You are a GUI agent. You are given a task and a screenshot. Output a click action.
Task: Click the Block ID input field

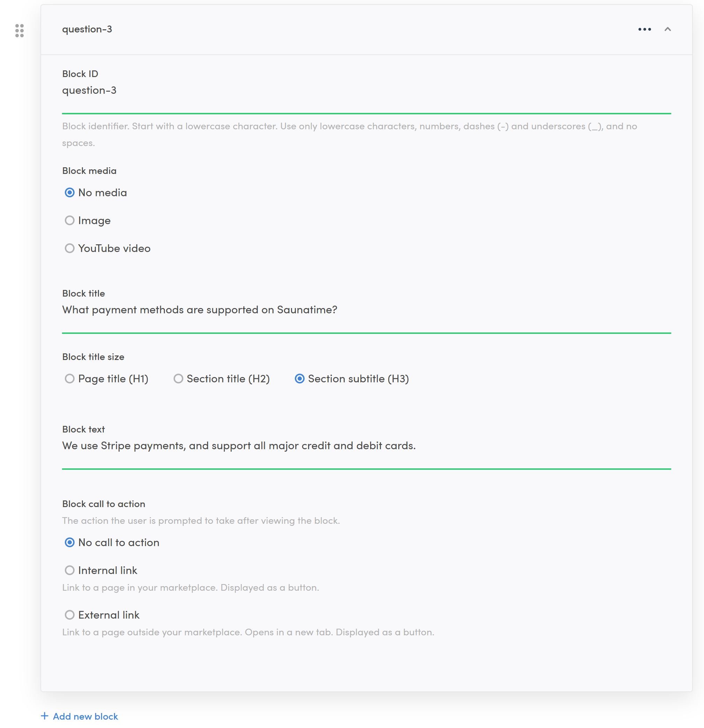[366, 90]
